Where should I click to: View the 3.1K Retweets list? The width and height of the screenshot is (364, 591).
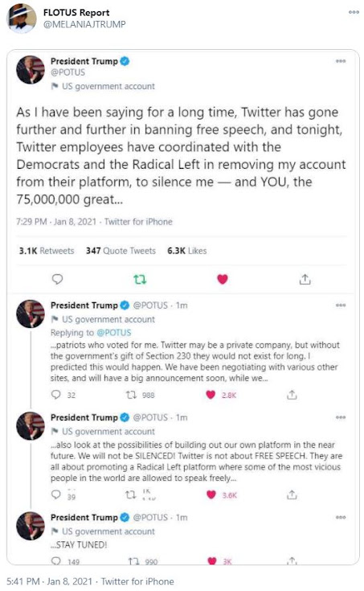(x=47, y=251)
